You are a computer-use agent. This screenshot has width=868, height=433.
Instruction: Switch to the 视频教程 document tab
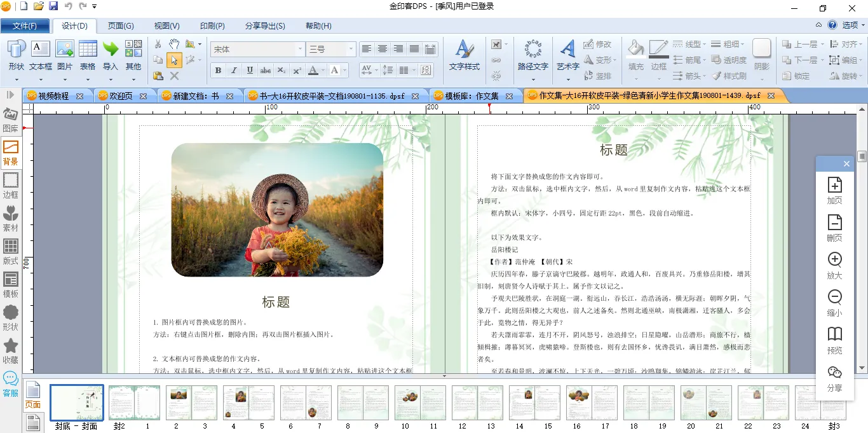point(53,96)
